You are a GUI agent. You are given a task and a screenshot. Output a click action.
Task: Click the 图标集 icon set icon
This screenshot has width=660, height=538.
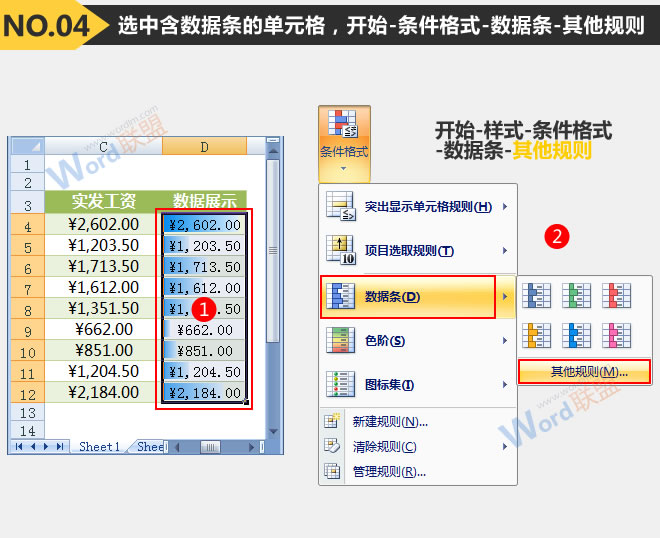341,384
